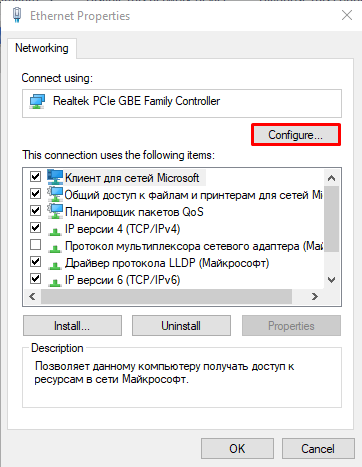Uncheck the IP версии 4 (TCP/IPv4) checkbox
This screenshot has width=362, height=467.
point(35,228)
